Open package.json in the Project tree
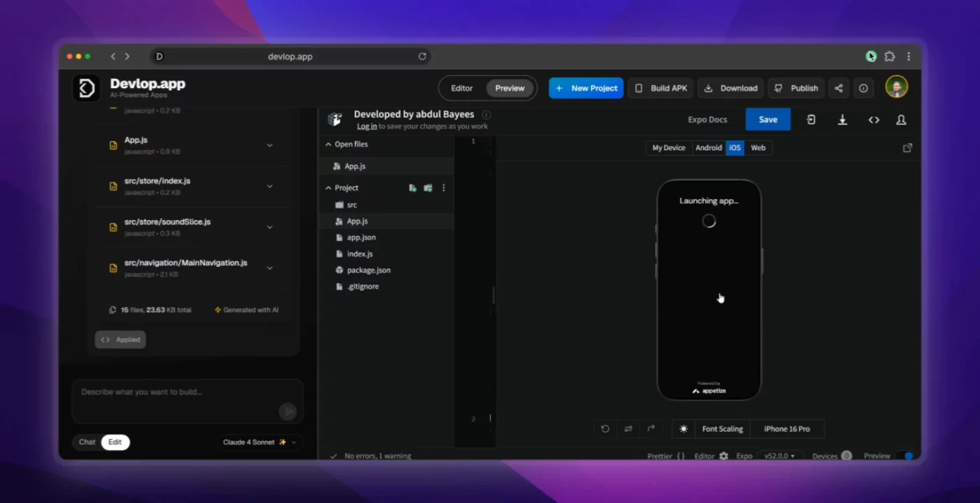Screen dimensions: 980x503 point(387,270)
